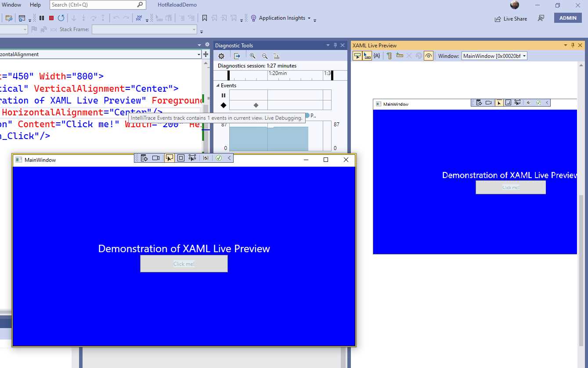The height and width of the screenshot is (368, 588).
Task: Select the zoom in icon in Diagnostic Tools
Action: click(x=253, y=56)
